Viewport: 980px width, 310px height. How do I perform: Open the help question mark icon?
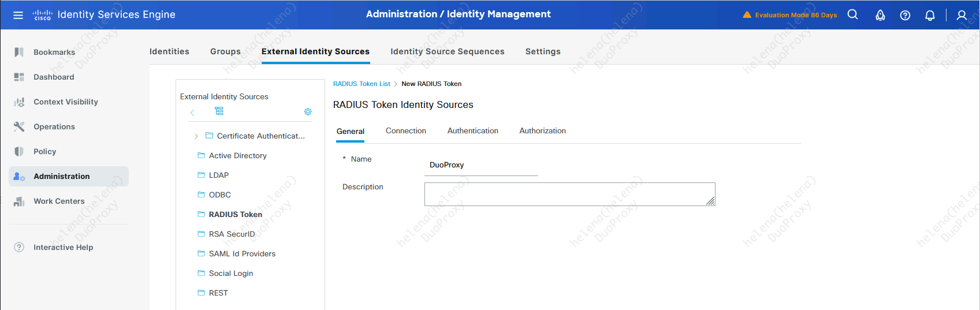point(905,16)
